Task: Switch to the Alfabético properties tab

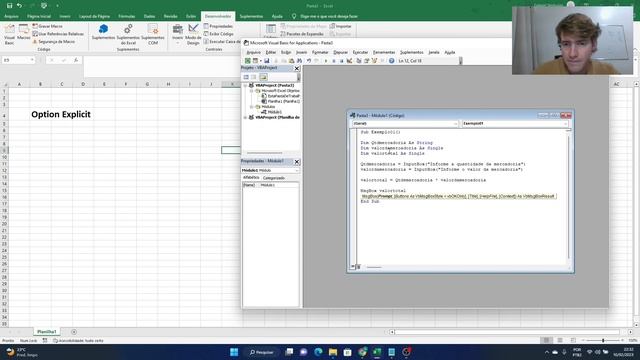Action: [x=251, y=178]
